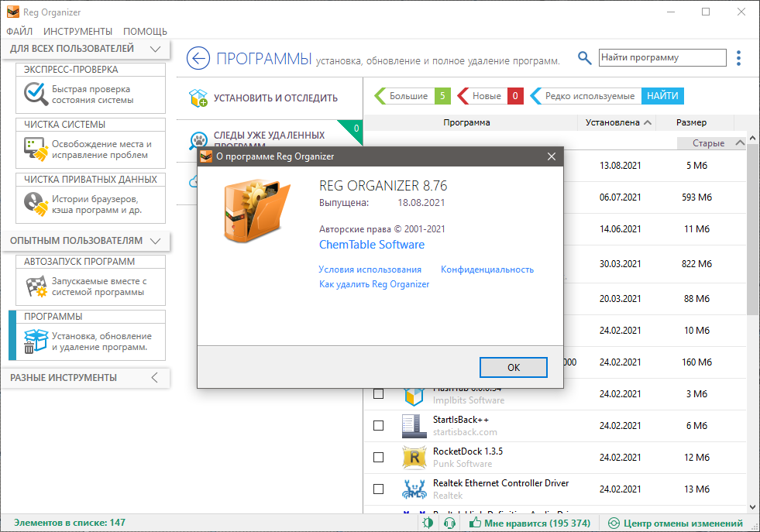760x532 pixels.
Task: Open the ФАЙЛ menu
Action: click(19, 32)
